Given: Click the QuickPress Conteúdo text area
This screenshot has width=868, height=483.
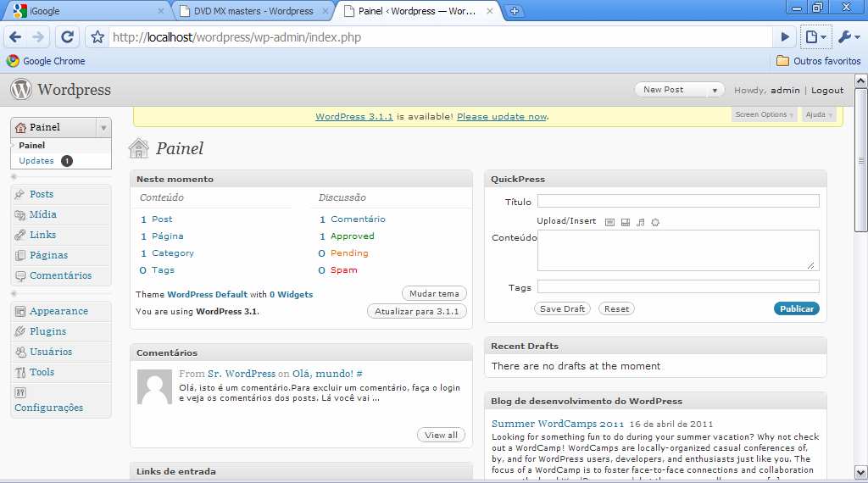Looking at the screenshot, I should tap(678, 250).
